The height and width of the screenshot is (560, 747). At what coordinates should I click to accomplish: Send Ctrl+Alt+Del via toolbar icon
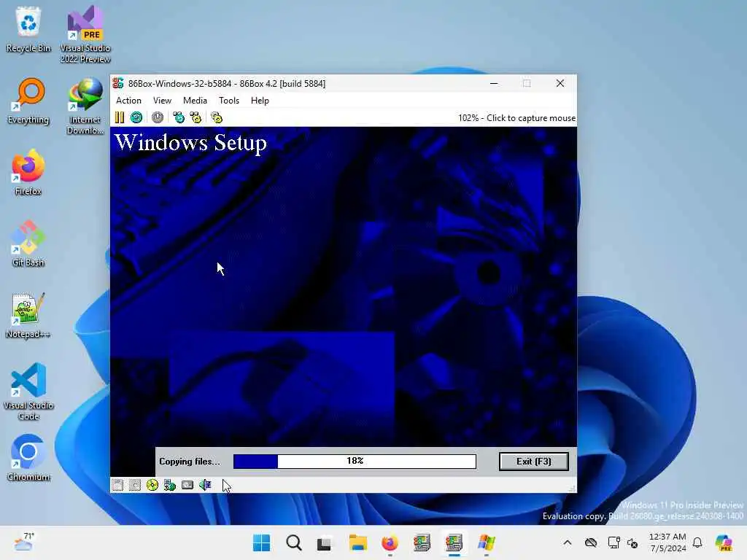point(179,117)
